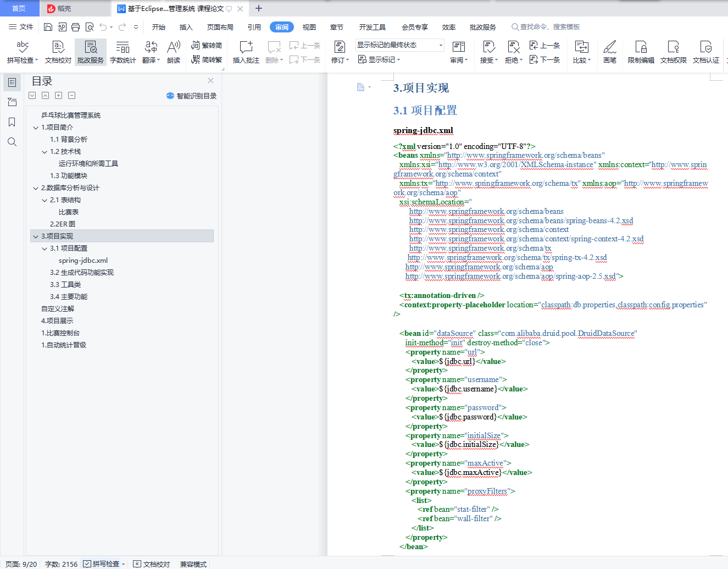
Task: Click the 字数: 2156 status entry
Action: point(61,564)
